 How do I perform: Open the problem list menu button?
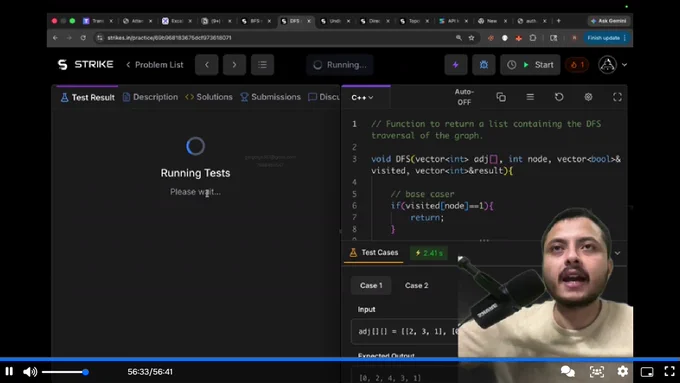tap(262, 65)
